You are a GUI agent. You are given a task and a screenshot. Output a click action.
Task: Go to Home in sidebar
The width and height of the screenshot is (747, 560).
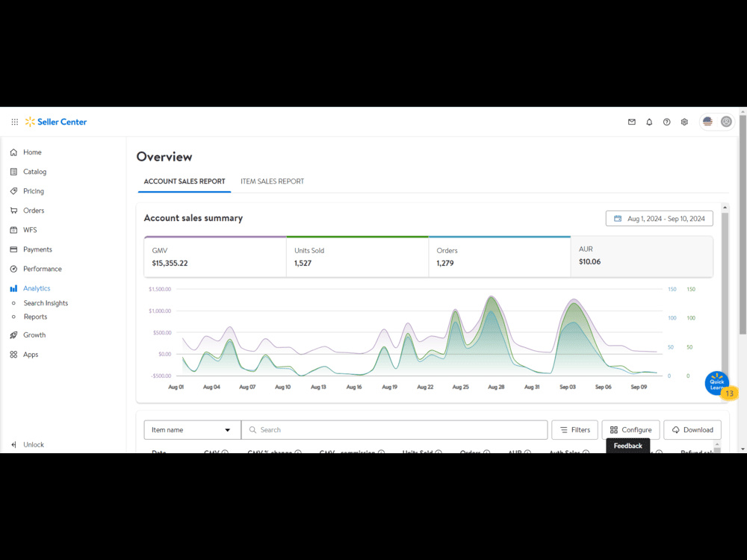click(x=32, y=152)
